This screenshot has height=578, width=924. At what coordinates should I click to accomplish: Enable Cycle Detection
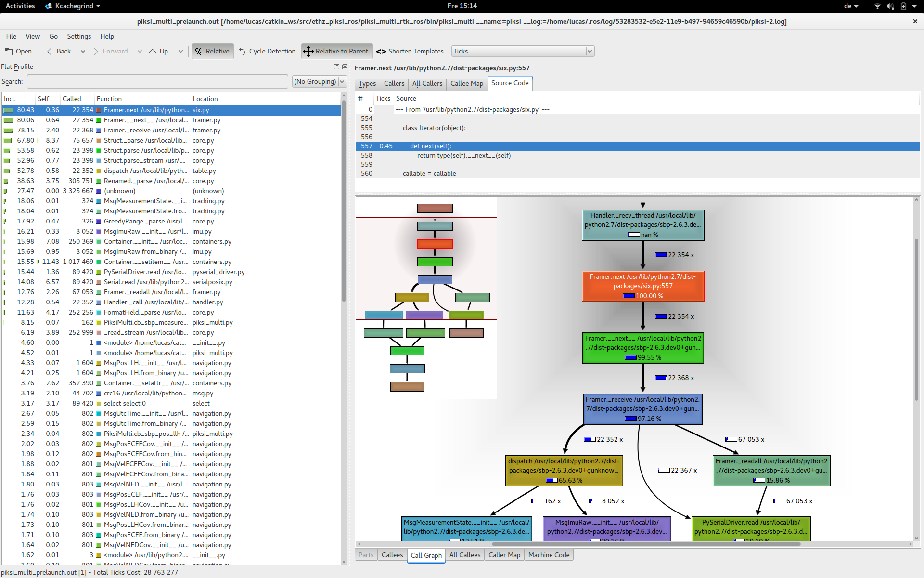tap(267, 51)
